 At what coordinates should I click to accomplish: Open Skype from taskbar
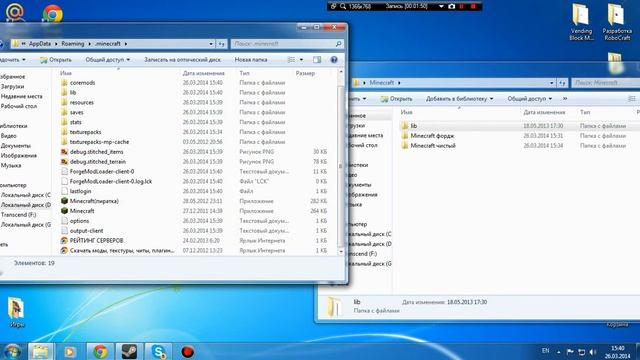pyautogui.click(x=158, y=351)
